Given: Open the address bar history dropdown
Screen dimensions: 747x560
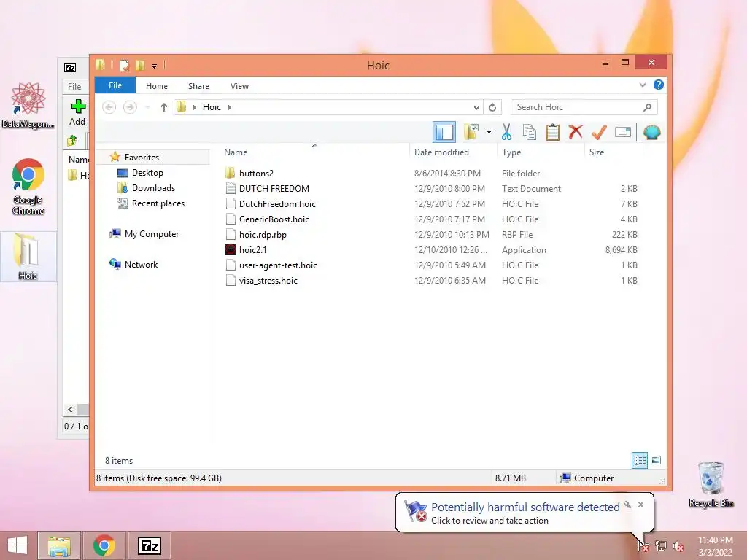Looking at the screenshot, I should pos(476,107).
